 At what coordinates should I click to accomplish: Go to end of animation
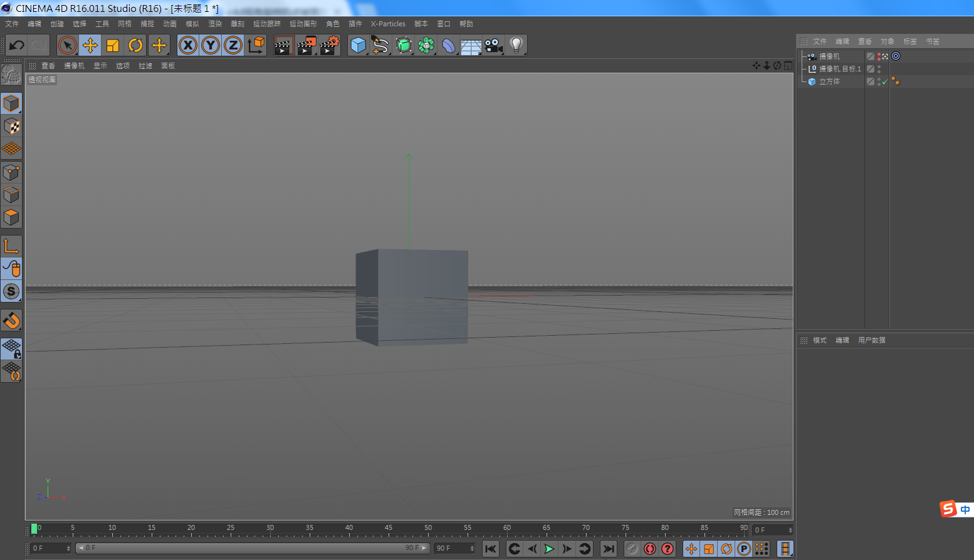point(609,549)
